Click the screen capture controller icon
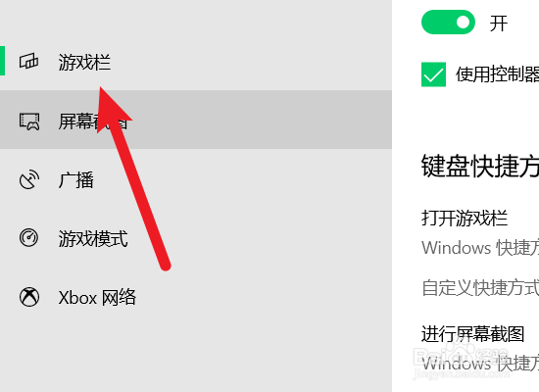 (29, 122)
